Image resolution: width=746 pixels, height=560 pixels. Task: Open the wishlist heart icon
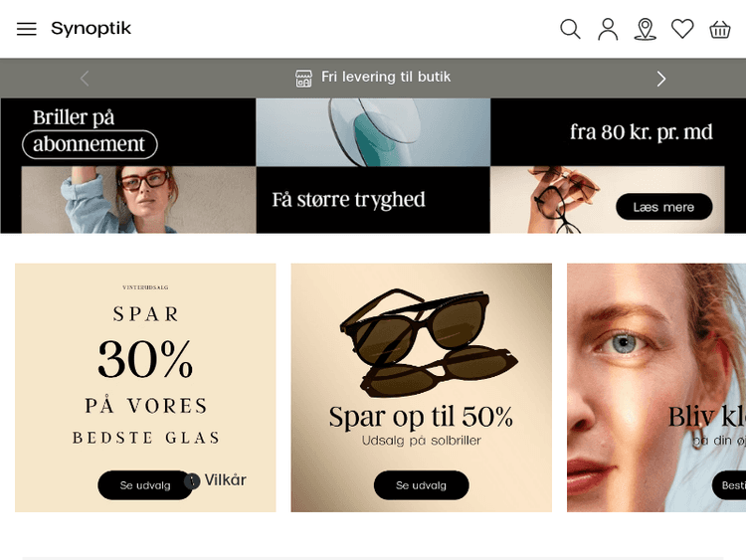(682, 29)
